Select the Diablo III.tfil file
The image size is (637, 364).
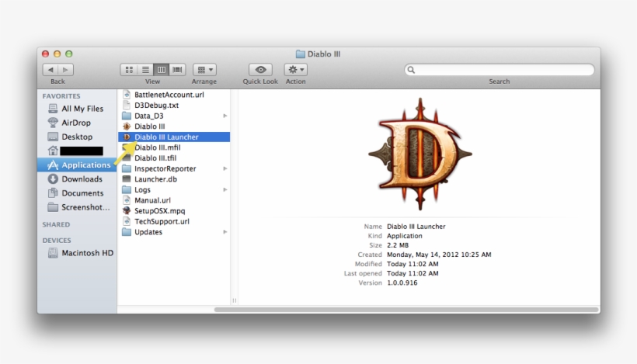174,158
